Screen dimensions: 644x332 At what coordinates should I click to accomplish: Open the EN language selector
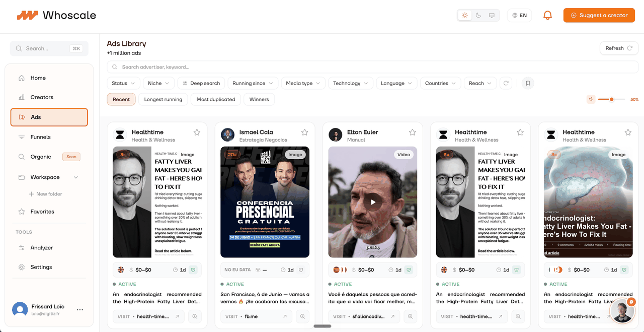pos(520,15)
